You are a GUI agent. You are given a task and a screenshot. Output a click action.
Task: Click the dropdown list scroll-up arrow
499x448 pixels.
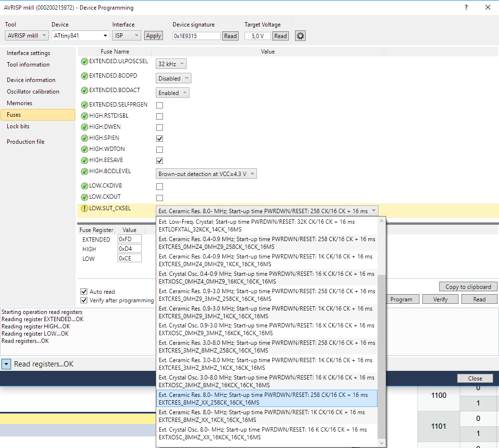click(x=381, y=221)
